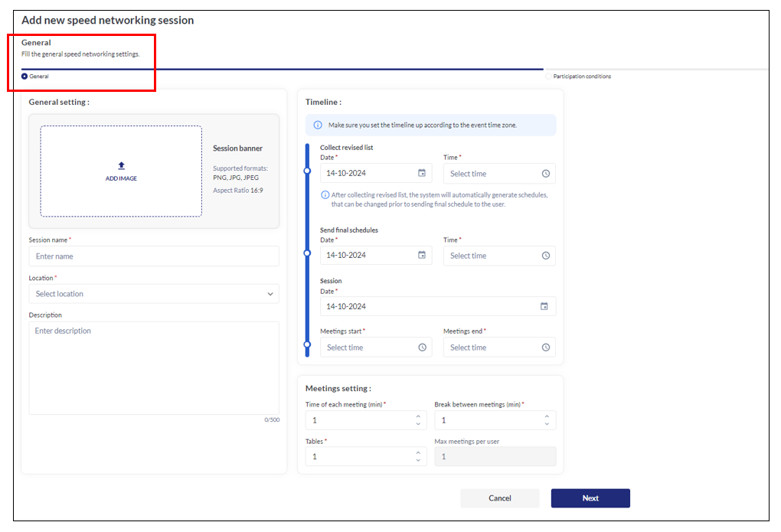Select the General step radio indicator
This screenshot has width=781, height=532.
(x=25, y=77)
